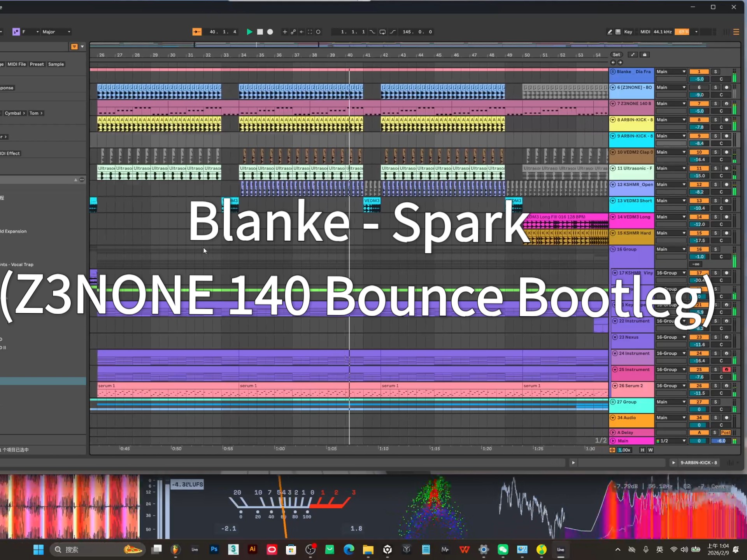The width and height of the screenshot is (747, 560).
Task: Start playback with the green Play button
Action: pyautogui.click(x=249, y=32)
